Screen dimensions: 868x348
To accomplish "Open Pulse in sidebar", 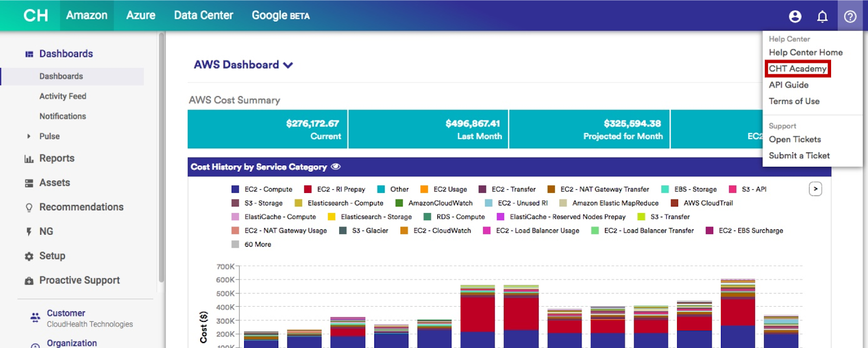I will 49,137.
